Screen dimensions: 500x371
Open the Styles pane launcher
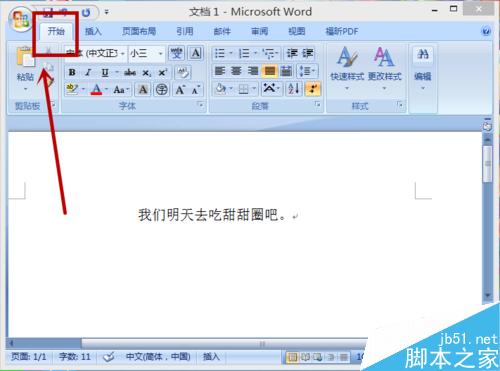pyautogui.click(x=400, y=105)
